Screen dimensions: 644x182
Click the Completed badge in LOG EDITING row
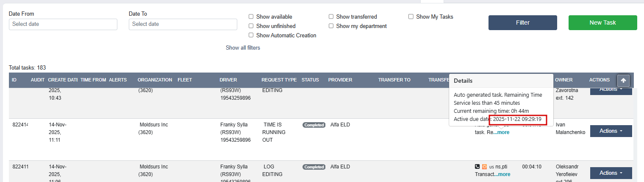(x=314, y=167)
